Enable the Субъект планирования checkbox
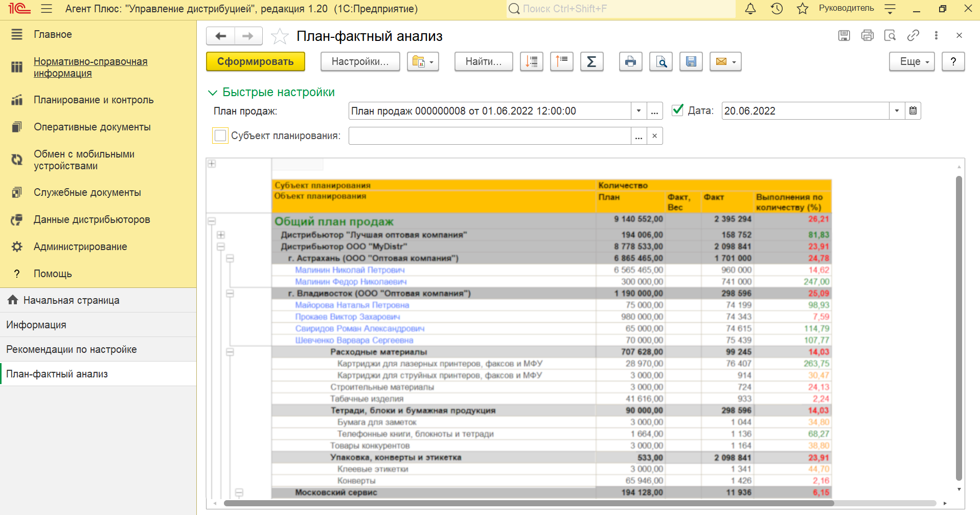The height and width of the screenshot is (515, 980). pyautogui.click(x=220, y=136)
